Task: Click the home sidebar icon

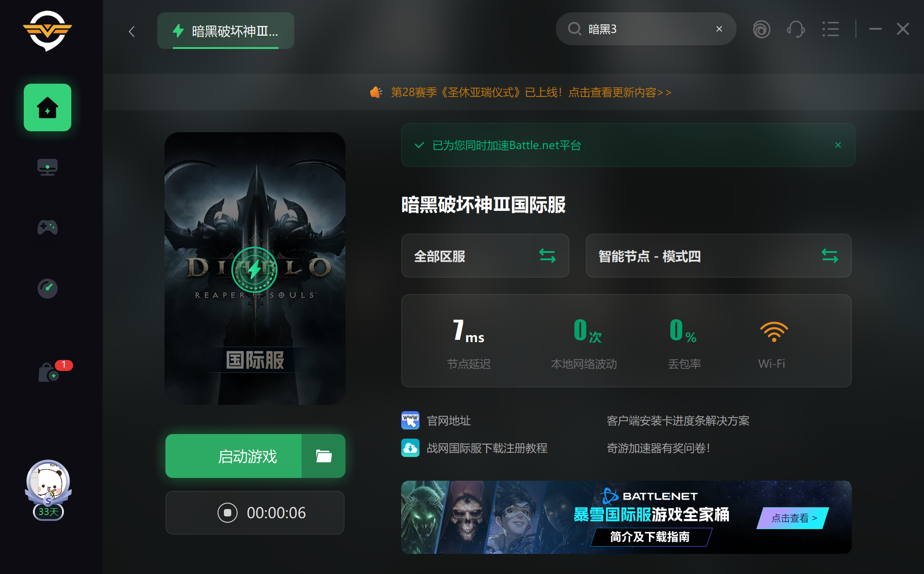Action: [48, 107]
